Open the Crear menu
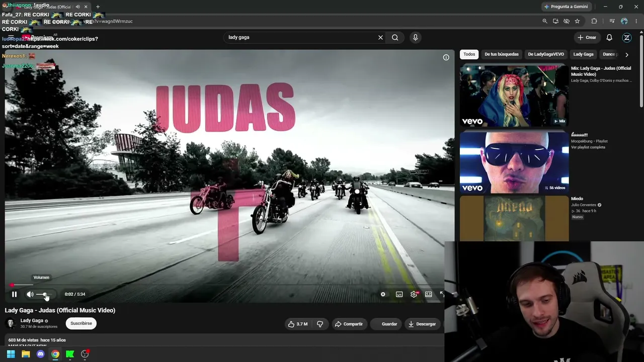The image size is (644, 362). pyautogui.click(x=587, y=37)
